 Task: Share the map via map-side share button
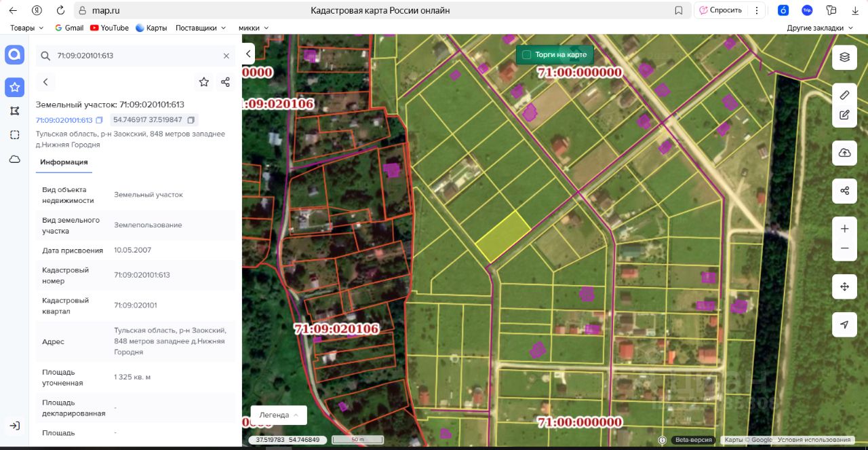[x=844, y=191]
